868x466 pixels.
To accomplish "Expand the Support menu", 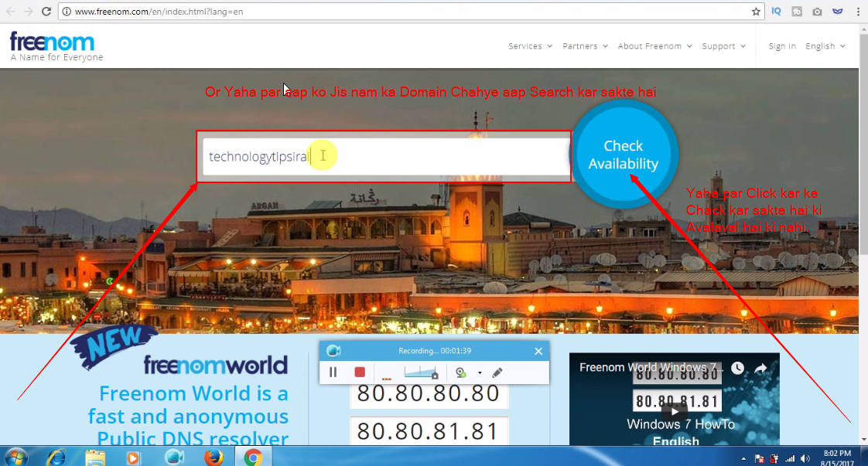I will point(723,46).
